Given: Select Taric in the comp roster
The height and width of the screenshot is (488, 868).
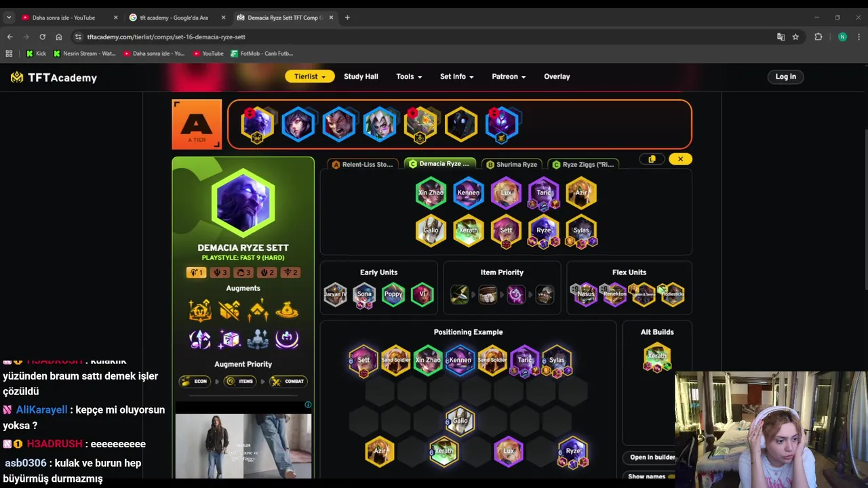Looking at the screenshot, I should [x=544, y=192].
